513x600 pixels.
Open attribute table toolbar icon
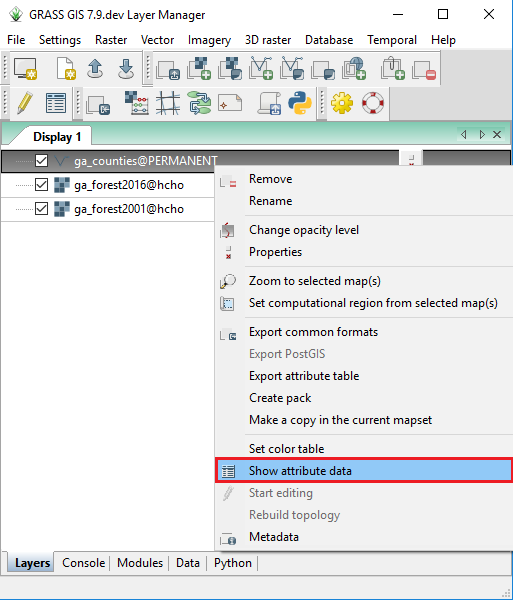[x=56, y=103]
